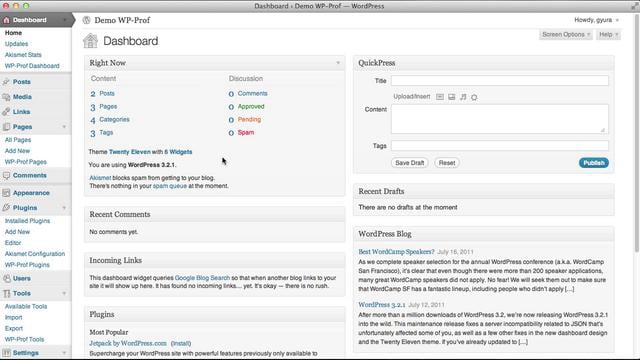Click the Appearance icon in sidebar
The height and width of the screenshot is (360, 640).
point(6,193)
